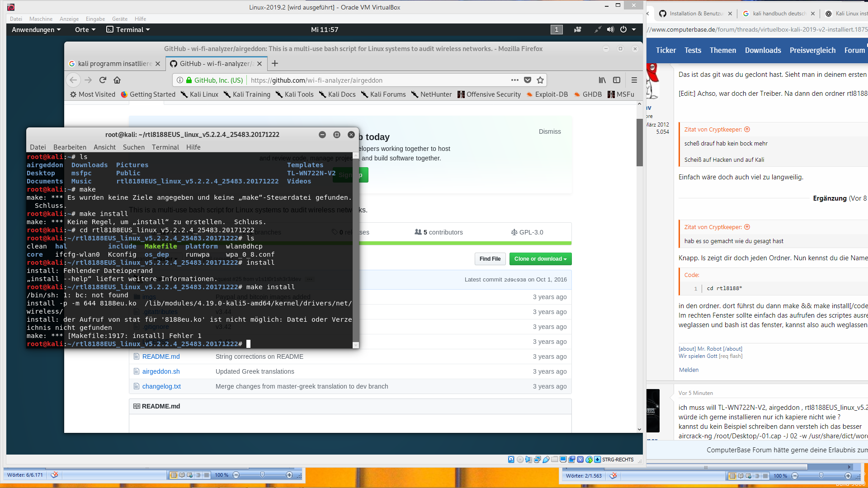Expand Orte places menu

pos(85,29)
